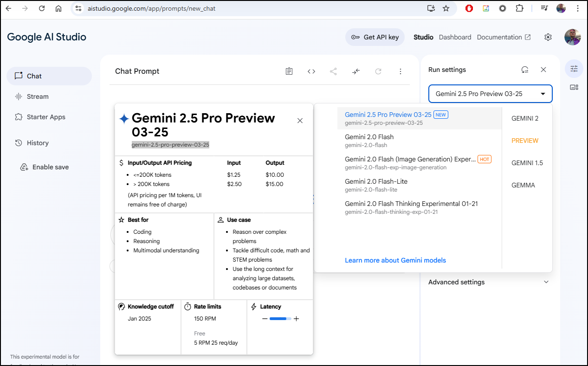
Task: Click the Chat Prompt title text
Action: [x=137, y=71]
